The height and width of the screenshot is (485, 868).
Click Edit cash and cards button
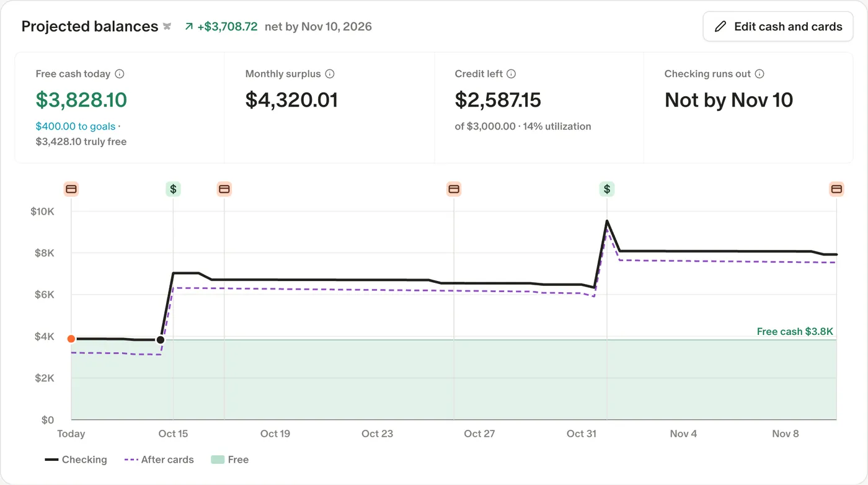pyautogui.click(x=778, y=27)
